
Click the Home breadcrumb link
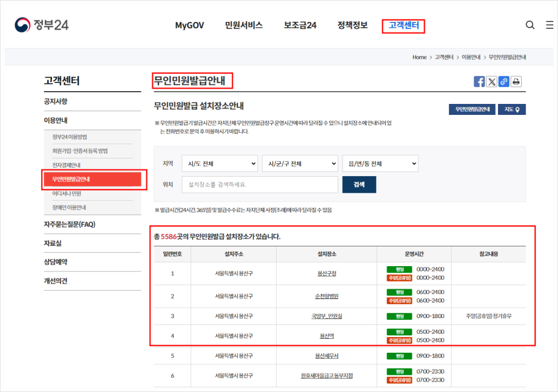click(x=419, y=57)
